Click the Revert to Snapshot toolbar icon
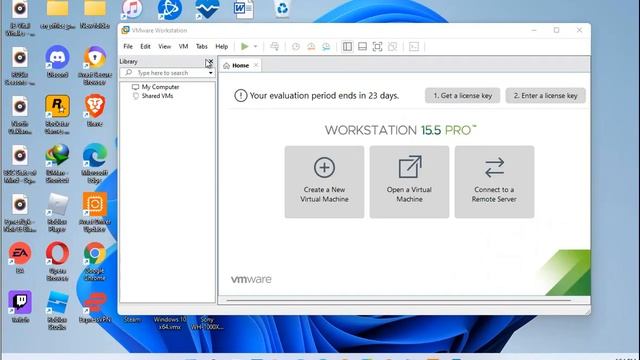Image resolution: width=640 pixels, height=360 pixels. tap(311, 47)
